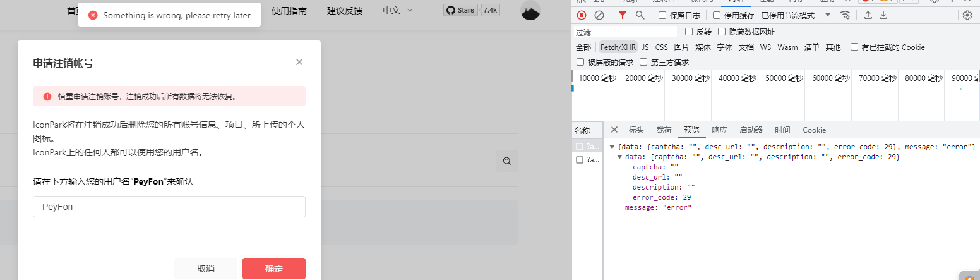Select second request row checkbox
This screenshot has height=280, width=980.
tap(580, 160)
